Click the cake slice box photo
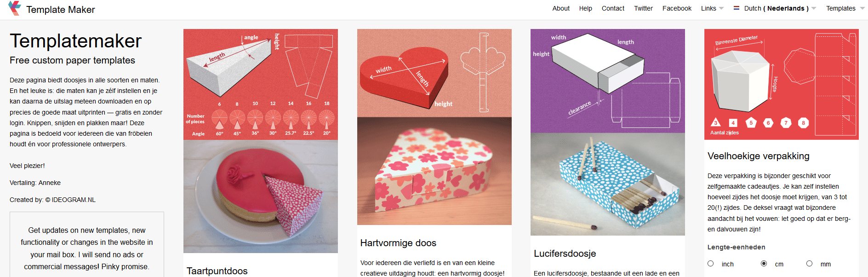Image resolution: width=868 pixels, height=277 pixels. tap(261, 196)
